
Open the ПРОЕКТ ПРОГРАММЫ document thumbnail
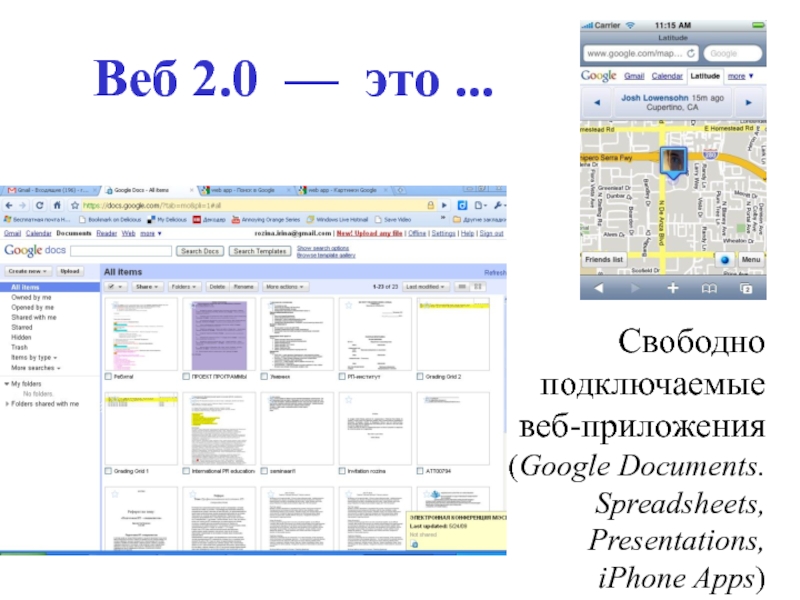pos(219,335)
